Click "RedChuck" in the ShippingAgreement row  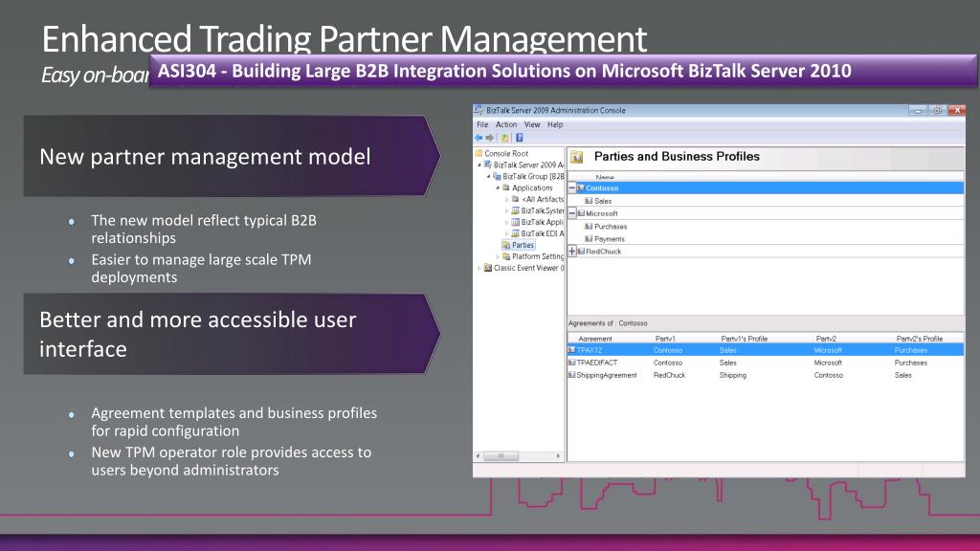coord(669,375)
